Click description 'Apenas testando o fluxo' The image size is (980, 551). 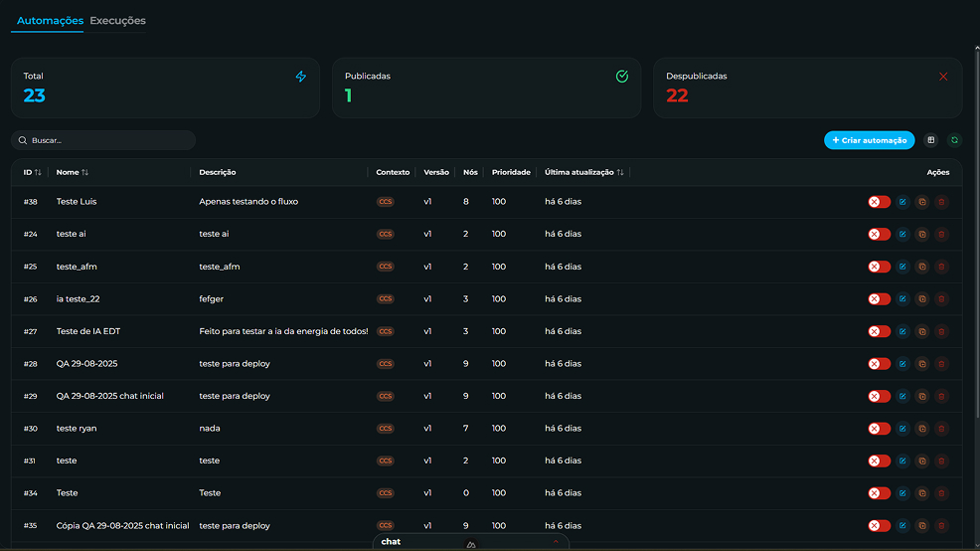point(248,201)
